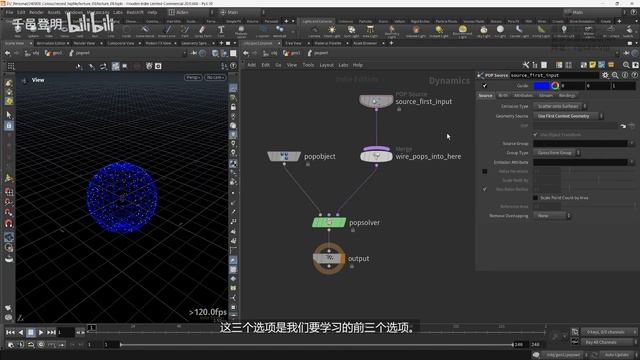Click the output node in network
Screen dimensions: 640x360
pos(329,258)
